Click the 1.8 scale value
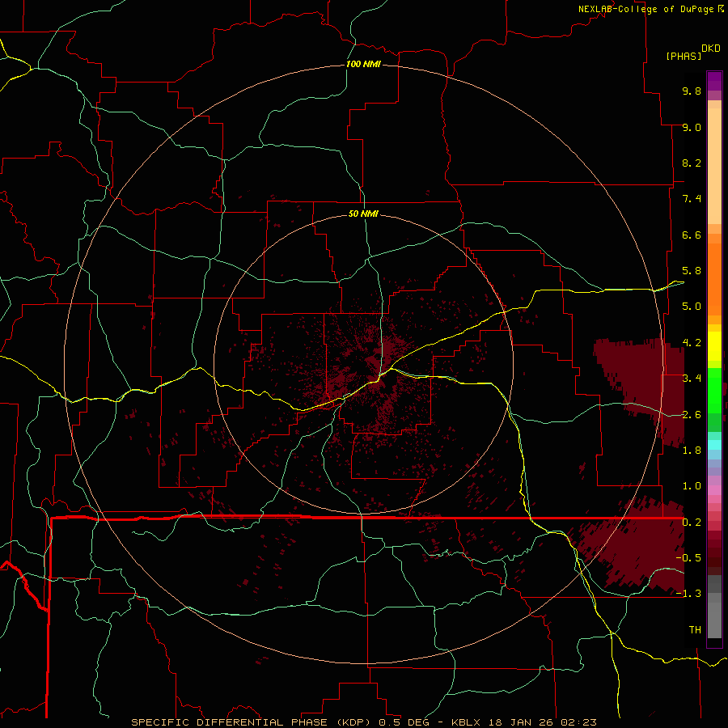Image resolution: width=728 pixels, height=728 pixels. tap(692, 451)
